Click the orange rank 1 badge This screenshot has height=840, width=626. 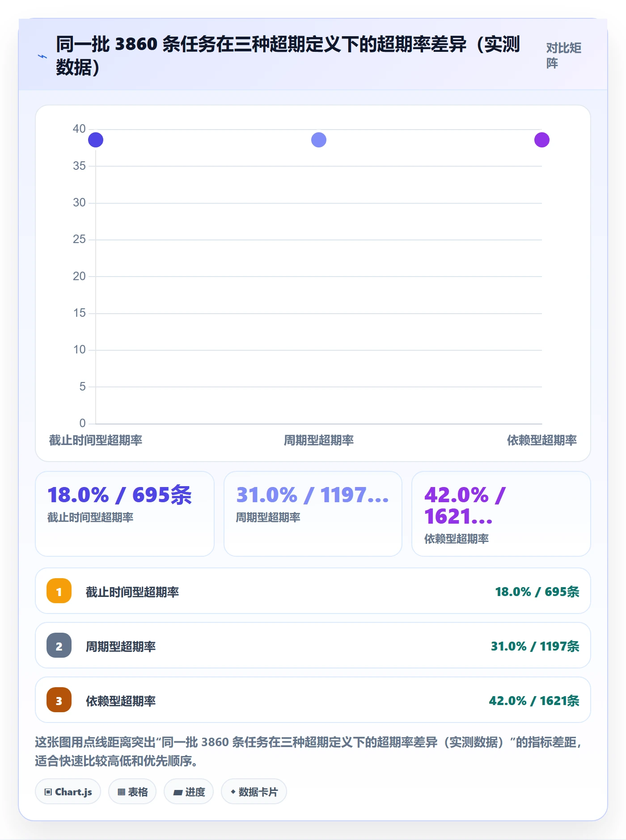(x=59, y=591)
